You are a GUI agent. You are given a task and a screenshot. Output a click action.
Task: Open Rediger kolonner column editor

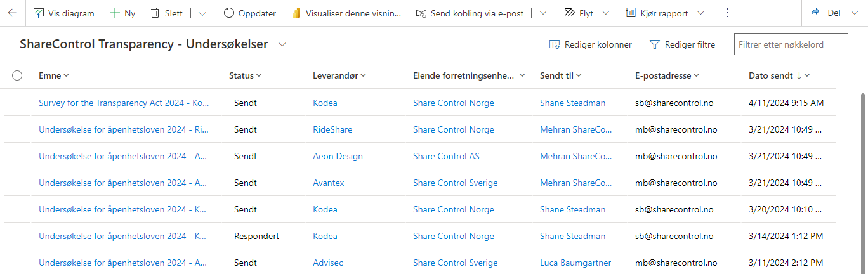590,44
